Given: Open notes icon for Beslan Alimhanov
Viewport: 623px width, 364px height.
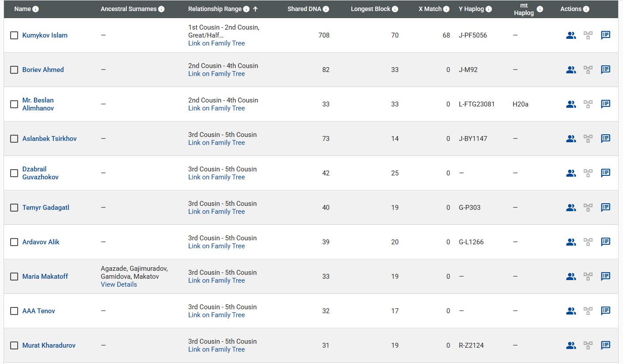Looking at the screenshot, I should click(606, 104).
